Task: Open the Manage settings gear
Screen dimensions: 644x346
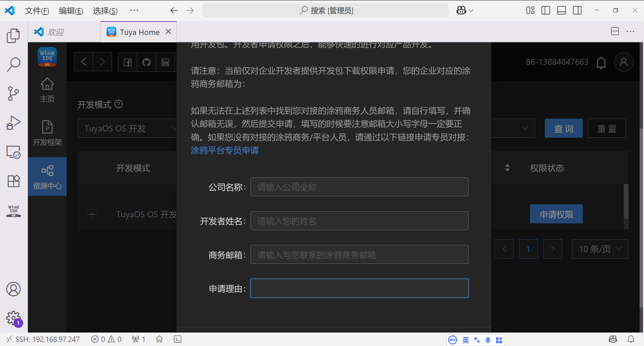Action: [13, 317]
